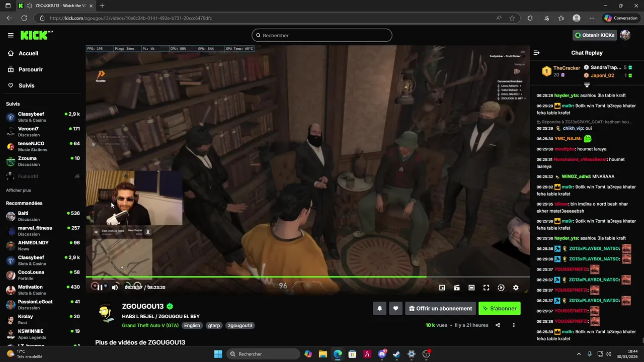Open ZGOUGOU13 channel name link
Image resolution: width=644 pixels, height=362 pixels.
pos(143,306)
